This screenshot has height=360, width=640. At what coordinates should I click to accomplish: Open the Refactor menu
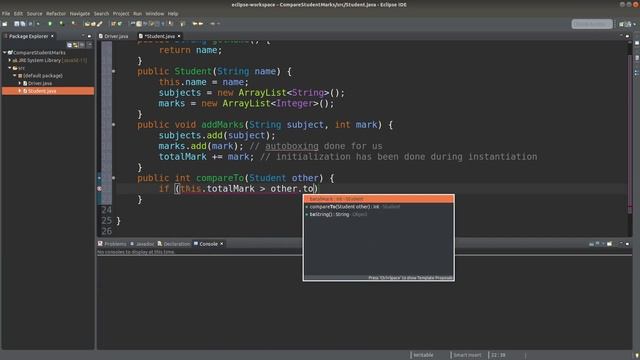tap(56, 13)
